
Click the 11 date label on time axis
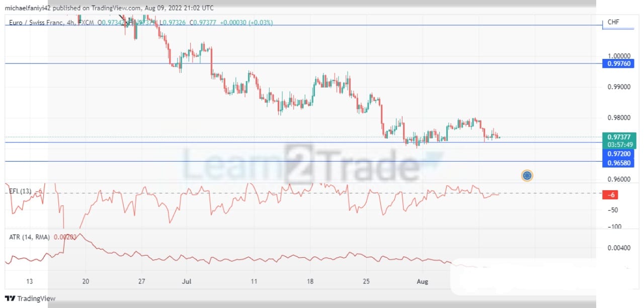point(254,282)
